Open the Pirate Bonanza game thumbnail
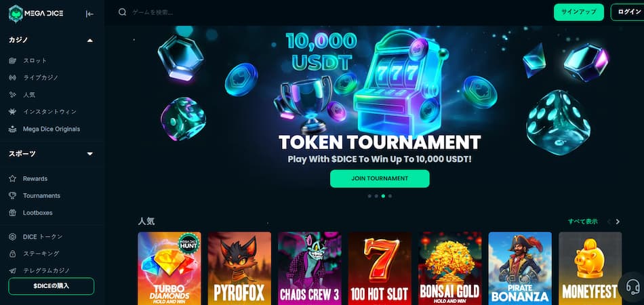The width and height of the screenshot is (644, 305). pos(520,268)
